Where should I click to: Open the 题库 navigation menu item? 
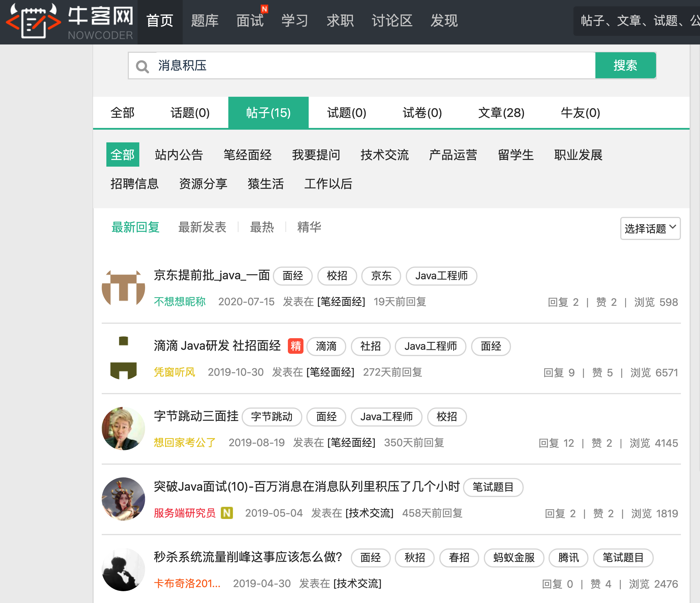(x=205, y=21)
